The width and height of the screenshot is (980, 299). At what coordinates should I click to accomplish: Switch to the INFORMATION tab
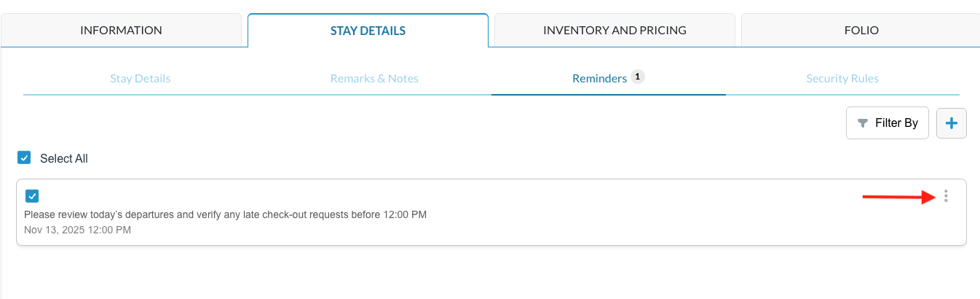121,31
